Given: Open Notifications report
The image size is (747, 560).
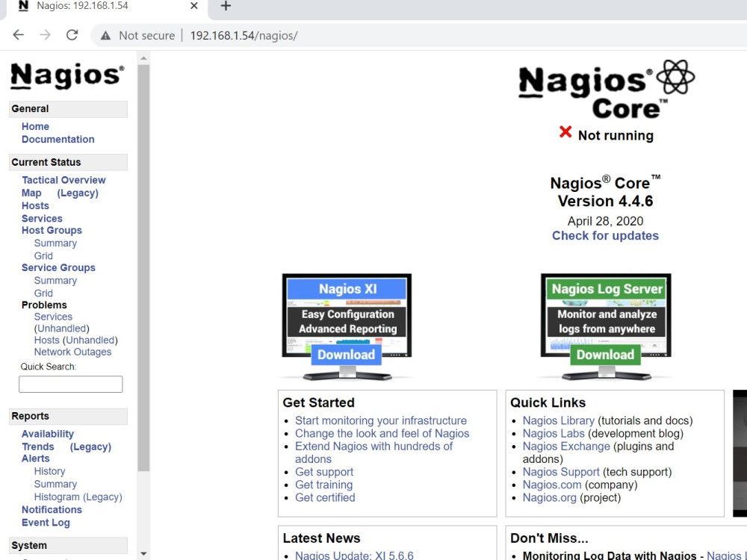Looking at the screenshot, I should pyautogui.click(x=52, y=509).
